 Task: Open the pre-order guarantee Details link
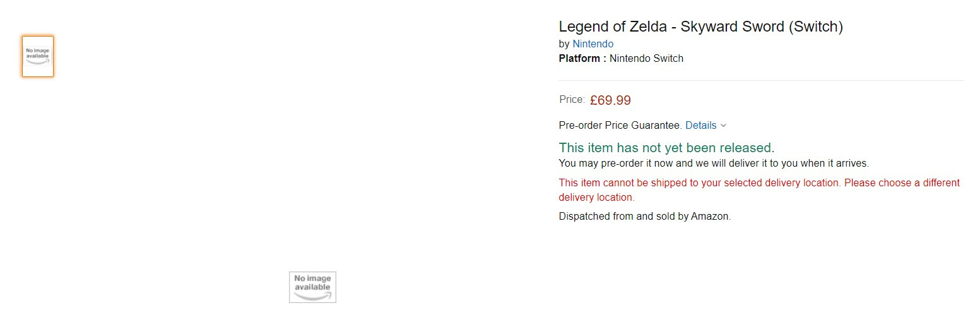[x=700, y=126]
